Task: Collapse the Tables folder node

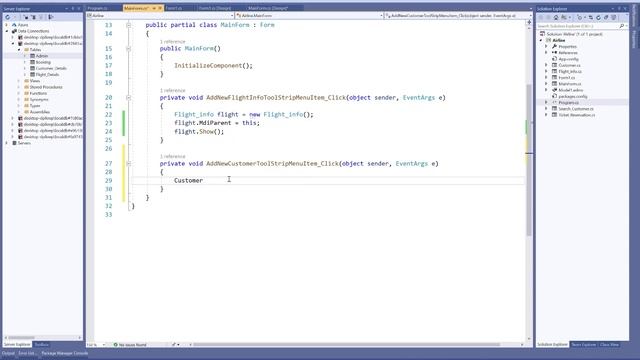Action: 19,50
